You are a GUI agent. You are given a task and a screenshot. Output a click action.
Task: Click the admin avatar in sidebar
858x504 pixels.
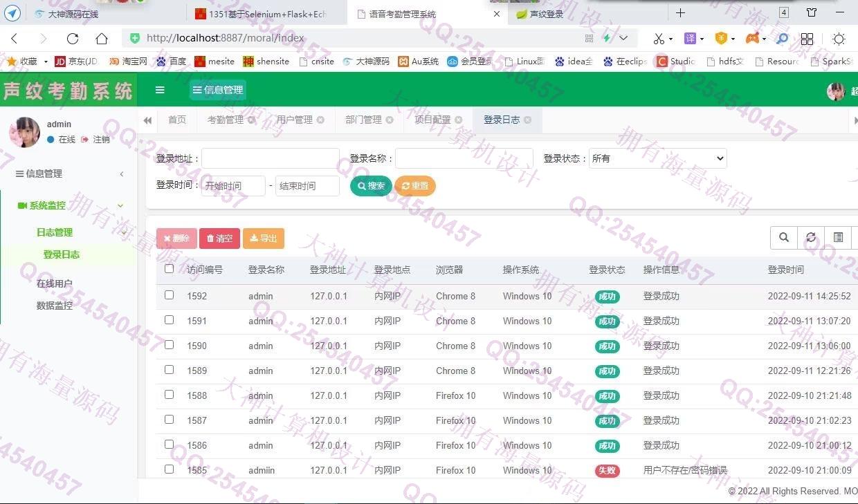point(24,131)
